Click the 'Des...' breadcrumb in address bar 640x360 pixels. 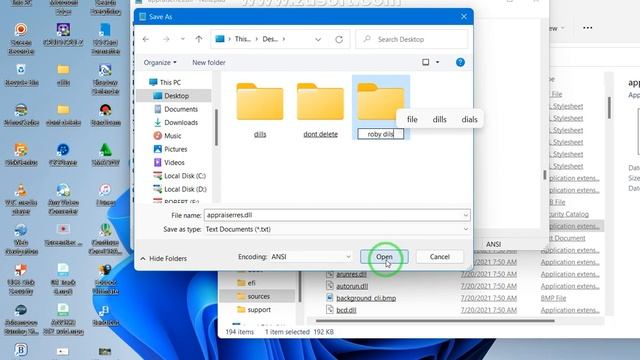click(270, 39)
